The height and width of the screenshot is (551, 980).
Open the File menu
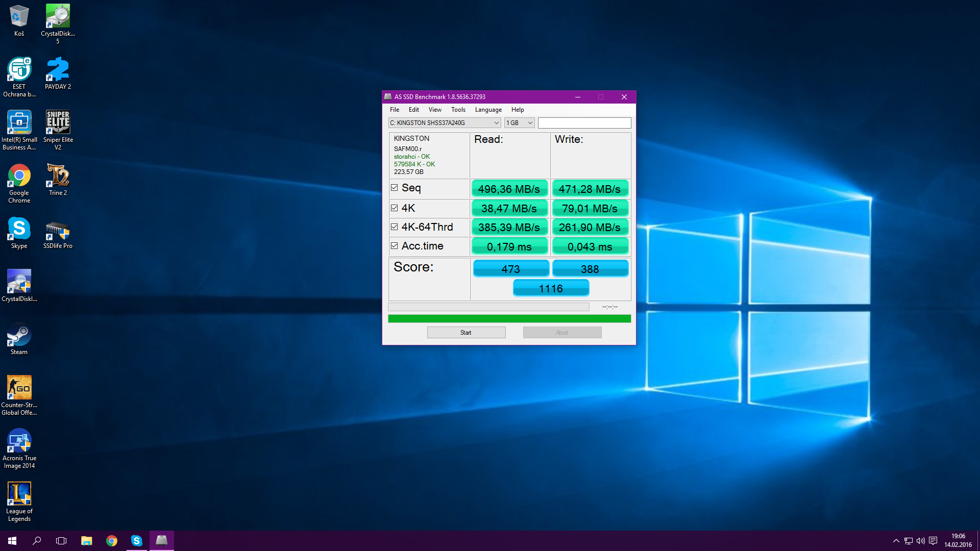[395, 110]
